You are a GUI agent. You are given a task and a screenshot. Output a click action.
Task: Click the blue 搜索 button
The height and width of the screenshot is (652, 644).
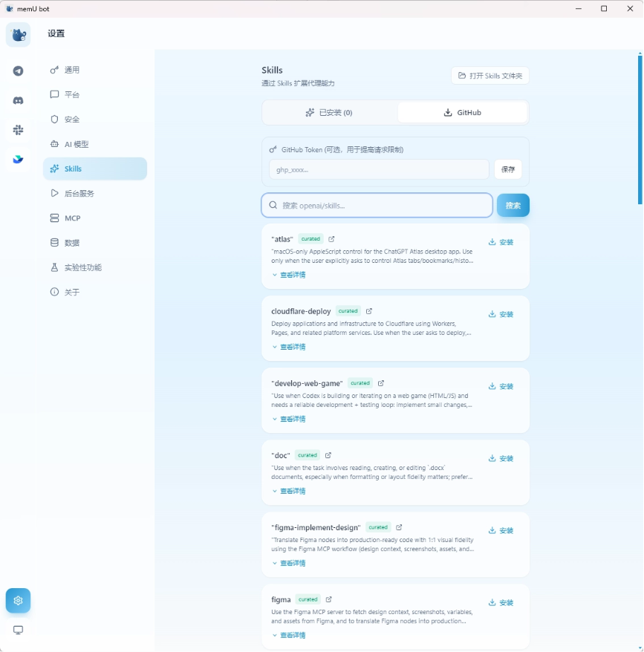pos(513,206)
